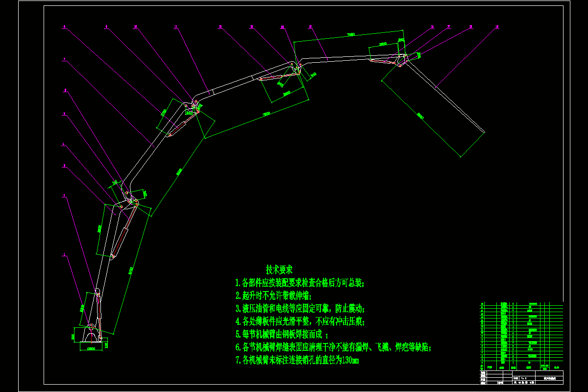Click requirement 3 about 液压油管和电线
The width and height of the screenshot is (588, 392).
coord(300,309)
